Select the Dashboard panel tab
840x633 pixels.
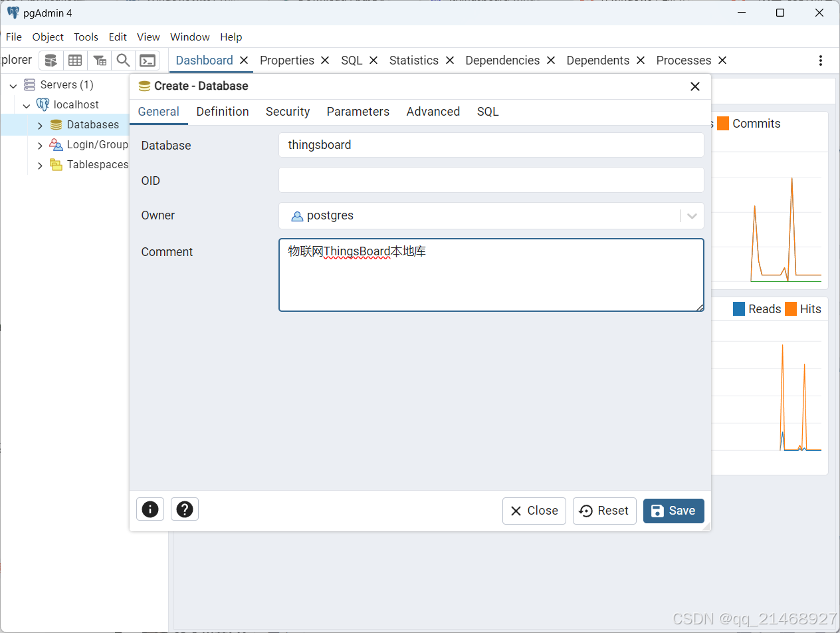[204, 61]
